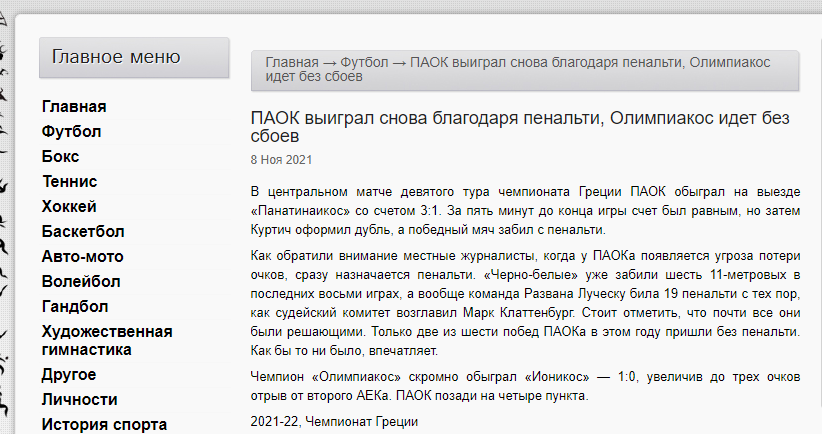The image size is (822, 434).
Task: Click the article date 8 Ноя 2021
Action: point(281,160)
